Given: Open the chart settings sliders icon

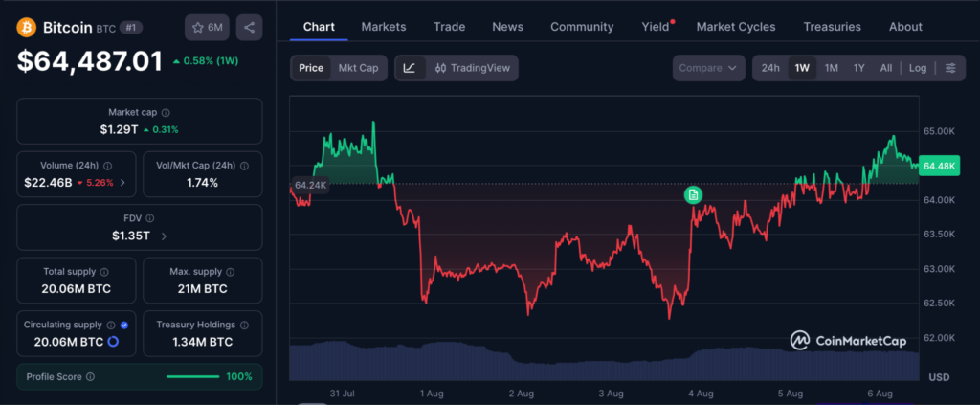Looking at the screenshot, I should click(950, 68).
